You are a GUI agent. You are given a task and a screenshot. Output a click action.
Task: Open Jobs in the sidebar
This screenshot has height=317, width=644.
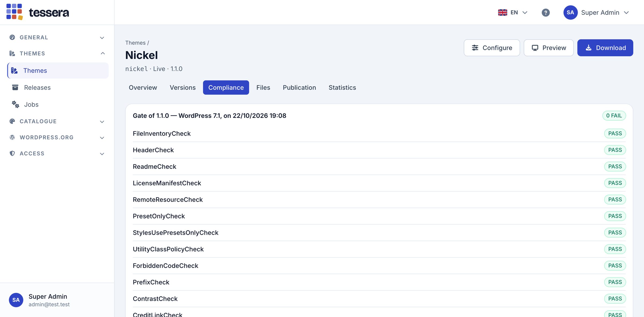58,104
